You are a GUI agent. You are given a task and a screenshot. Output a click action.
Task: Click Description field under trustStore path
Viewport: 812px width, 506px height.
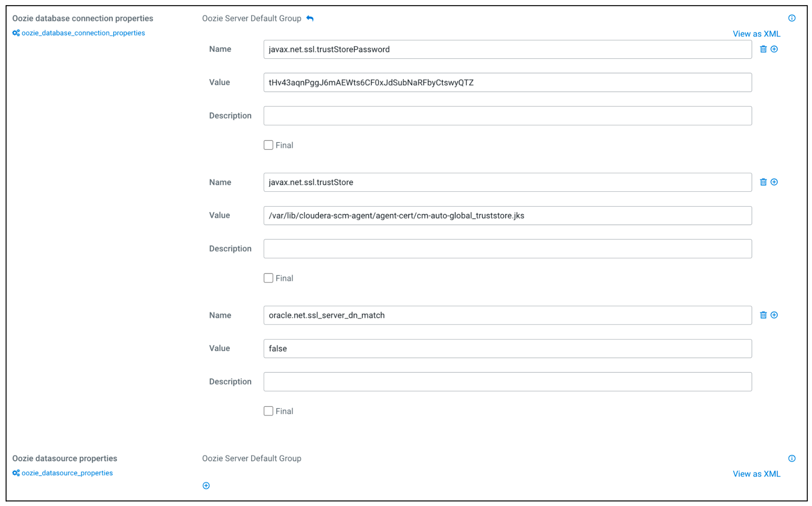click(x=507, y=249)
